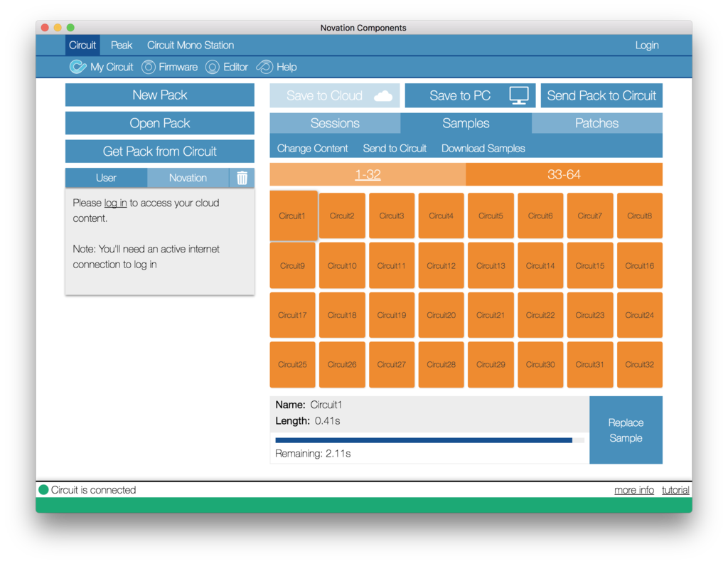Click the New Pack button
This screenshot has width=728, height=564.
[160, 95]
